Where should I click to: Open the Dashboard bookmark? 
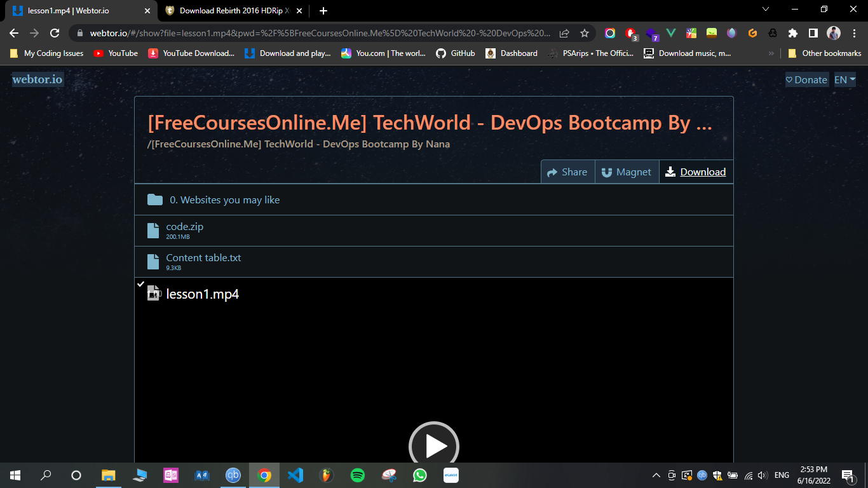512,53
